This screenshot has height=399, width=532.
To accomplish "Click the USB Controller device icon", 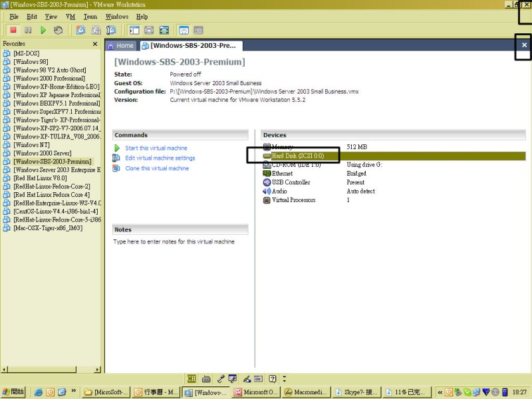I will coord(267,182).
